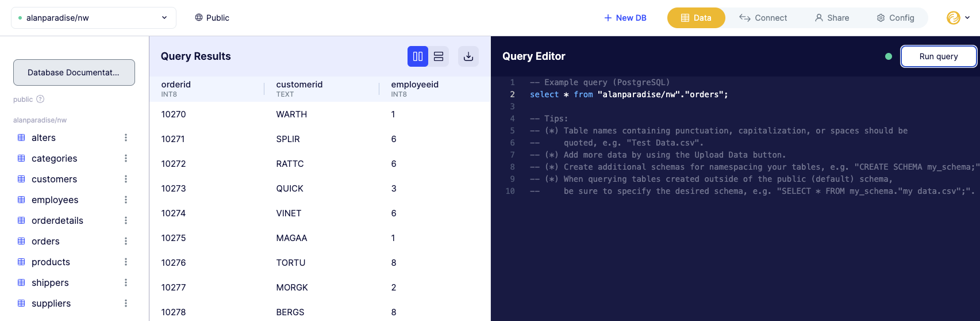Open the options menu for customers table

(x=126, y=179)
